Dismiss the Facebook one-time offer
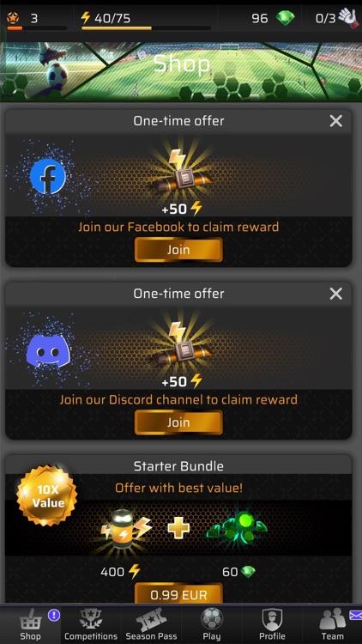This screenshot has width=362, height=644. pyautogui.click(x=335, y=121)
